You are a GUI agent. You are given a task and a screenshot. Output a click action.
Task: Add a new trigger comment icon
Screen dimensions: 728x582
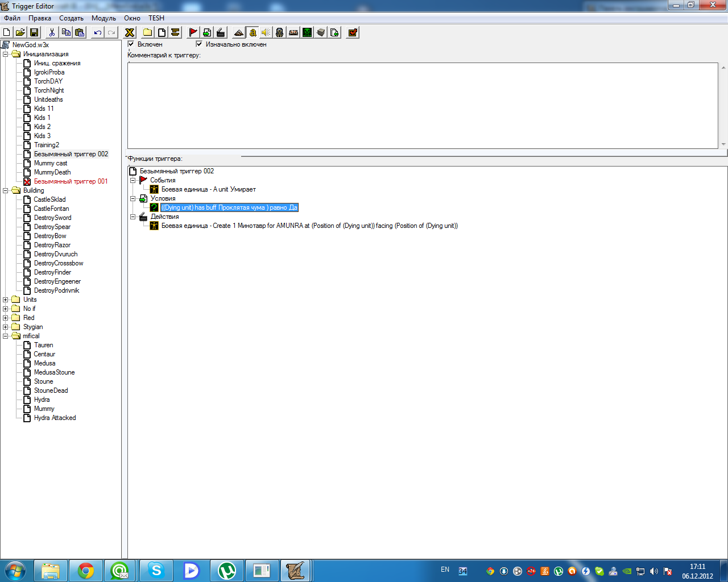pos(175,32)
